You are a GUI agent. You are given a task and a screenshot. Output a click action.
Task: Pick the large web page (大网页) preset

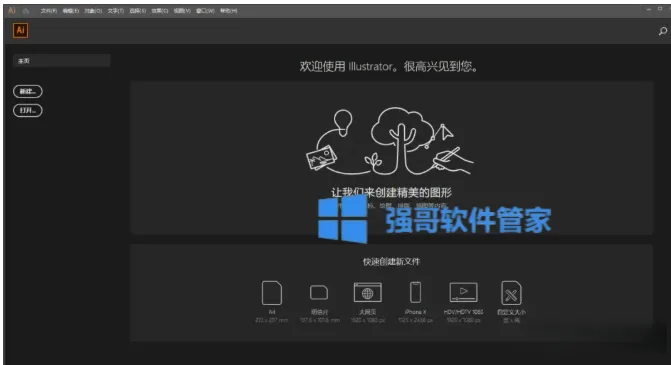click(x=367, y=293)
